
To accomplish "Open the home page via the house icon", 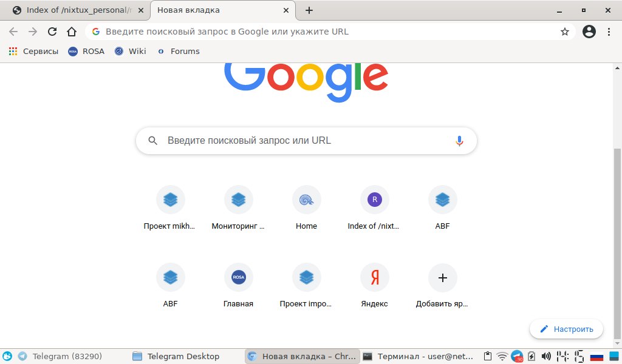I will tap(72, 32).
